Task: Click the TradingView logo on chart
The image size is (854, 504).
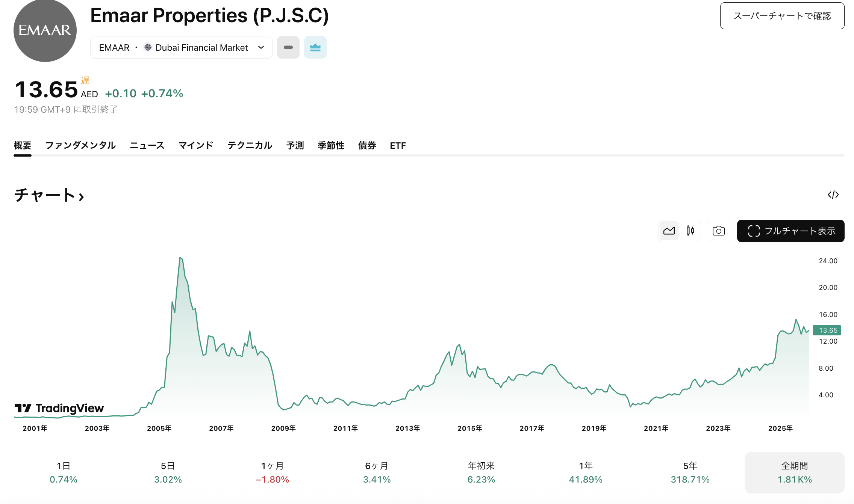Action: point(59,408)
